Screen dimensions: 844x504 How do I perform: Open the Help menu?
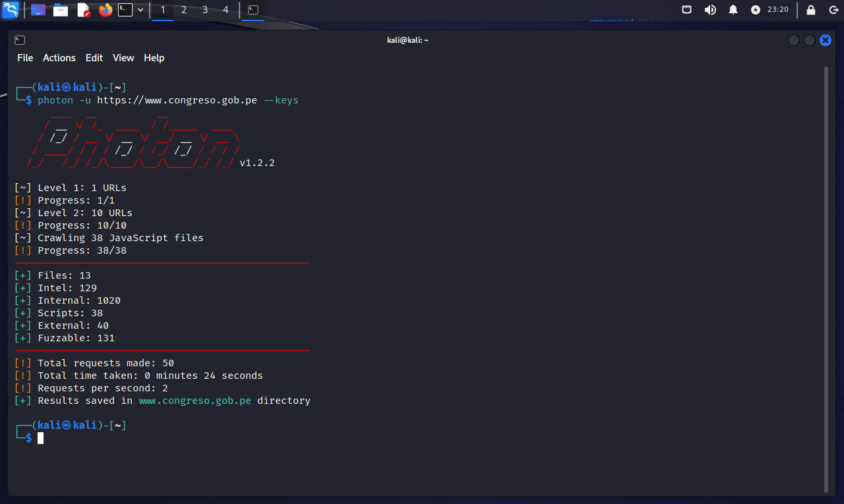(154, 58)
